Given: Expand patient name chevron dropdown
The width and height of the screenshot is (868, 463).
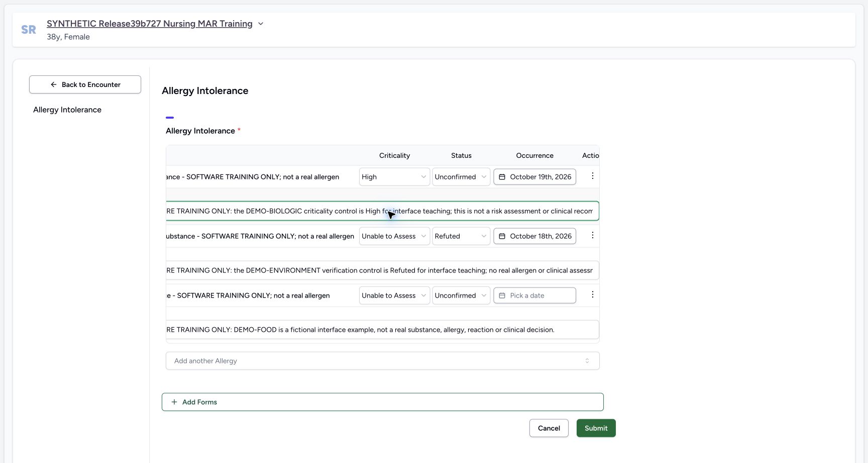Looking at the screenshot, I should [261, 24].
